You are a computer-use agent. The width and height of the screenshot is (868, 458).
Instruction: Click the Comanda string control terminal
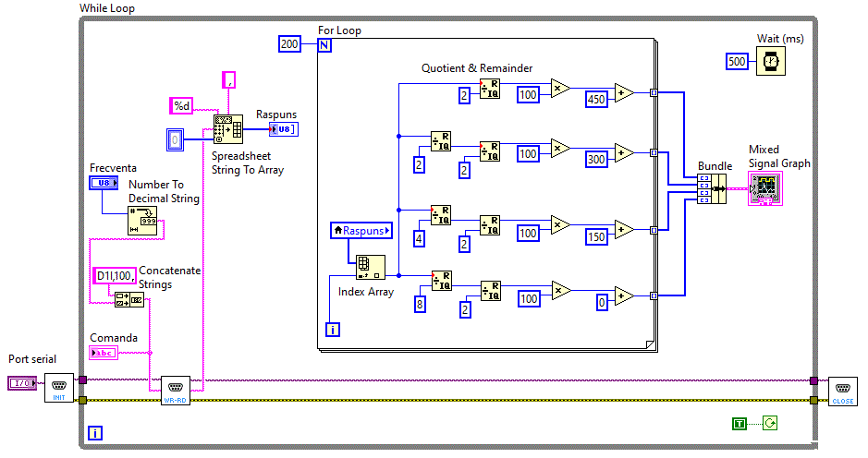pyautogui.click(x=104, y=352)
